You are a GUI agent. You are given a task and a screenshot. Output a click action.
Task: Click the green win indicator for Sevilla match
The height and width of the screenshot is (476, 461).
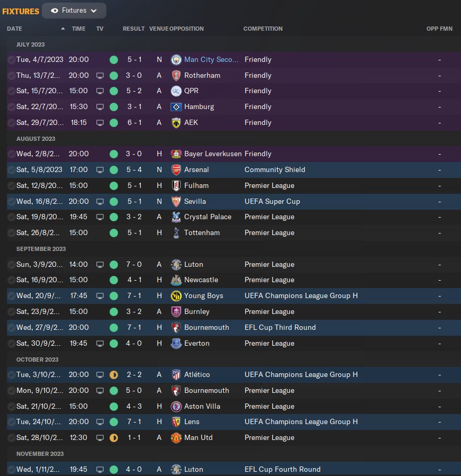click(x=113, y=202)
